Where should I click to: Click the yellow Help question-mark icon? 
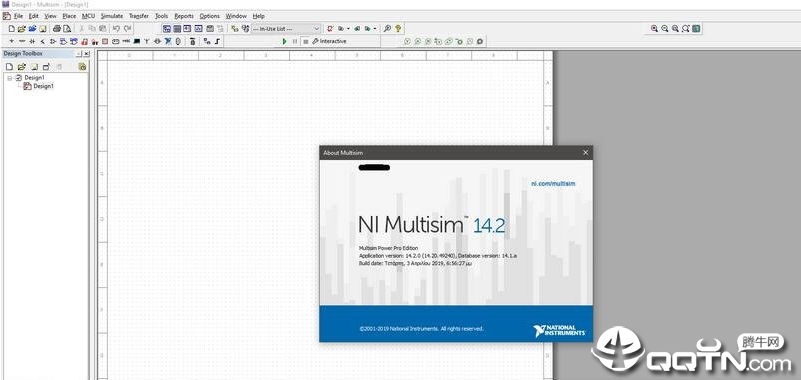coord(398,29)
